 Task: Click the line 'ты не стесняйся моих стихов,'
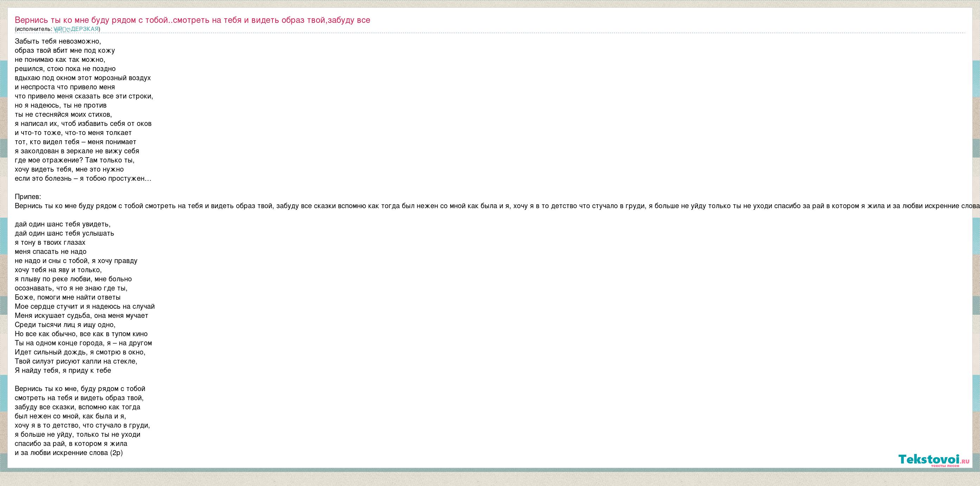[63, 115]
